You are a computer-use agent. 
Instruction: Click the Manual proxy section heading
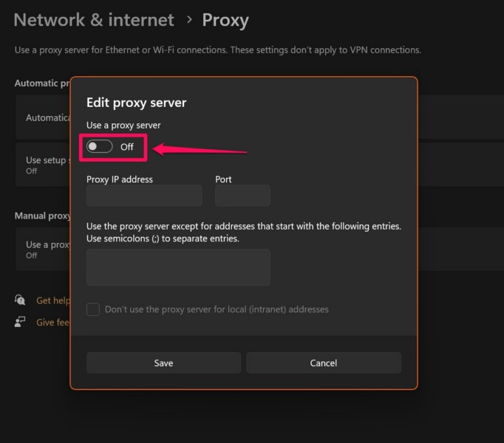(x=43, y=216)
